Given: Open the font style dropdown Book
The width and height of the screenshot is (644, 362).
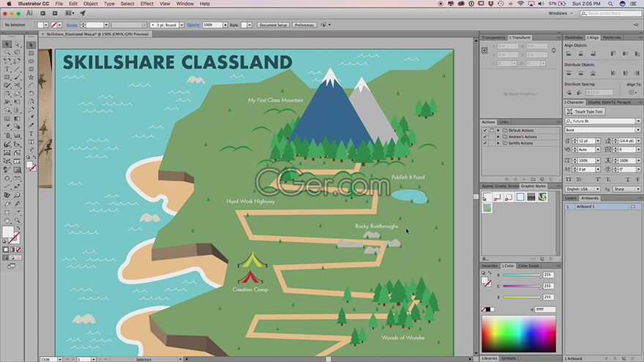Looking at the screenshot, I should 638,129.
